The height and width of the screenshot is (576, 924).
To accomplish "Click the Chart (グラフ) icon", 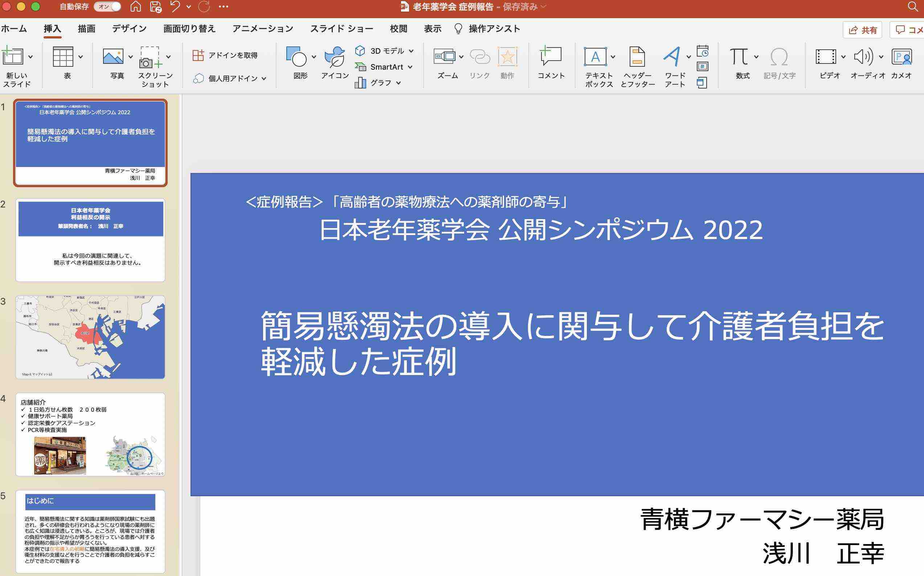I will click(x=360, y=83).
